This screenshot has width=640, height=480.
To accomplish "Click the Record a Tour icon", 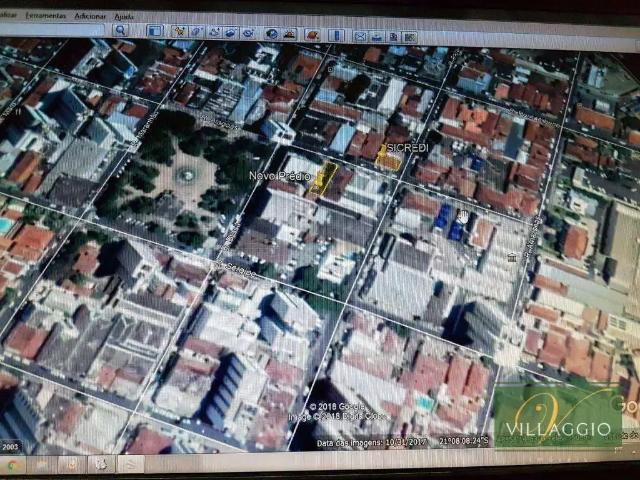I will pos(249,33).
